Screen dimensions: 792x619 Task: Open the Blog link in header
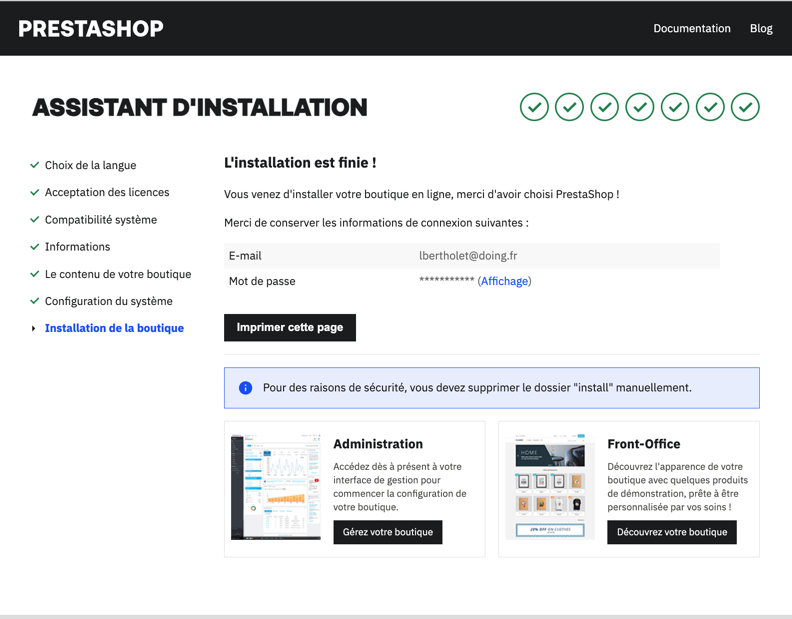761,29
